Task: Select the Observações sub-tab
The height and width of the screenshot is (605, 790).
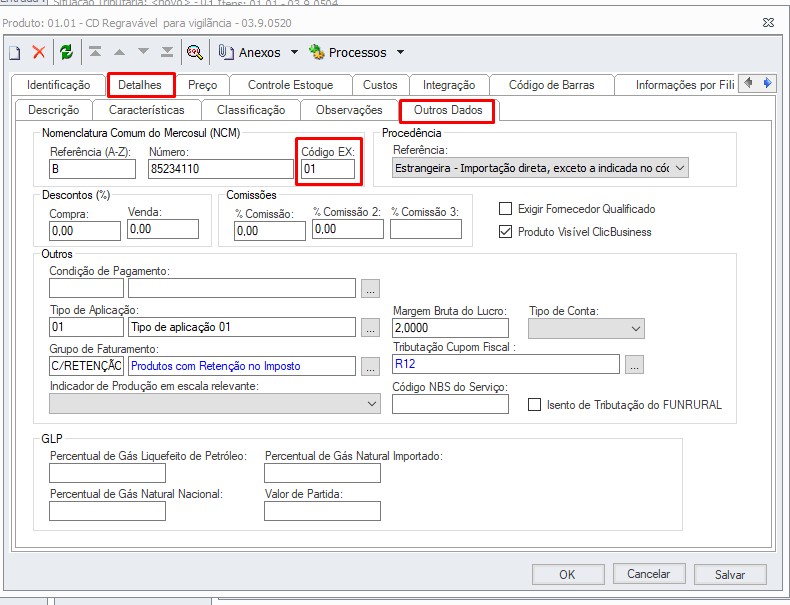Action: [349, 110]
